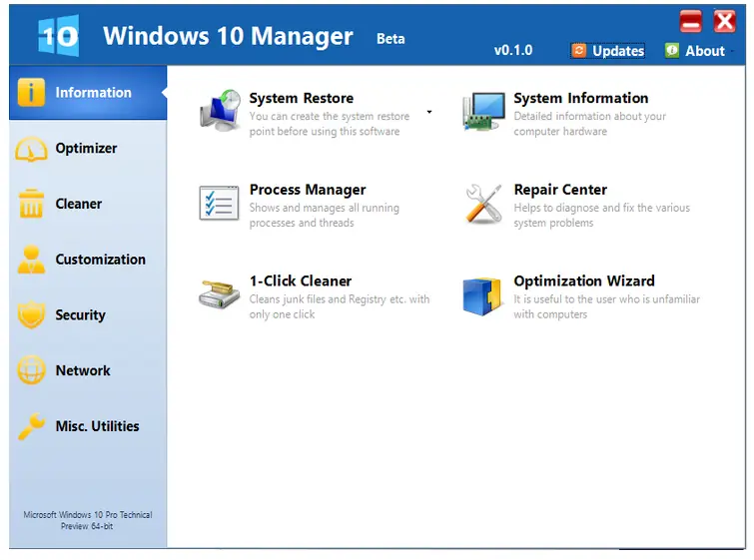Click the Misc. Utilities wrench icon
Image resolution: width=754 pixels, height=560 pixels.
coord(31,426)
